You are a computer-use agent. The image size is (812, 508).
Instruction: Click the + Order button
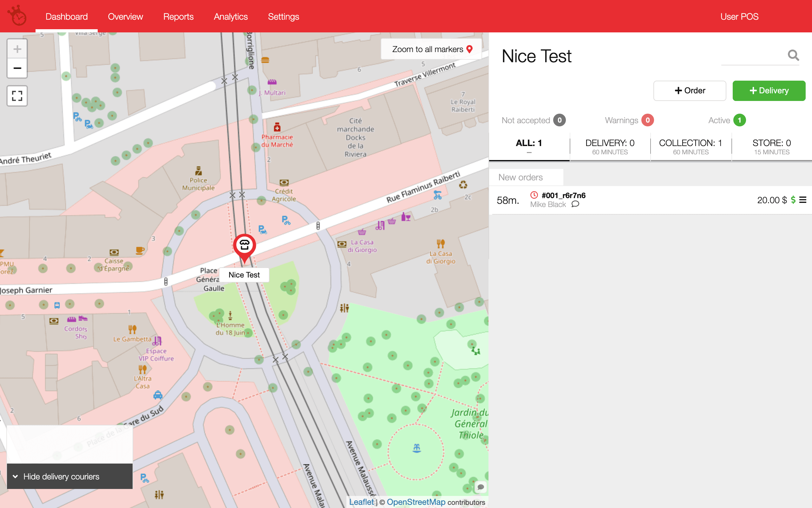tap(690, 90)
